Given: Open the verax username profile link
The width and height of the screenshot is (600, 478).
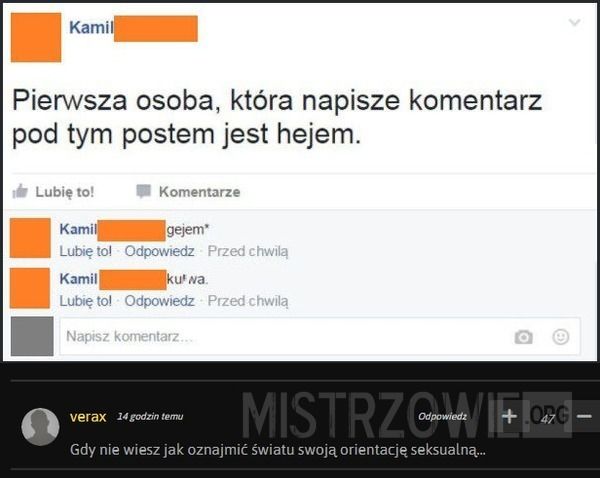Looking at the screenshot, I should (x=88, y=416).
